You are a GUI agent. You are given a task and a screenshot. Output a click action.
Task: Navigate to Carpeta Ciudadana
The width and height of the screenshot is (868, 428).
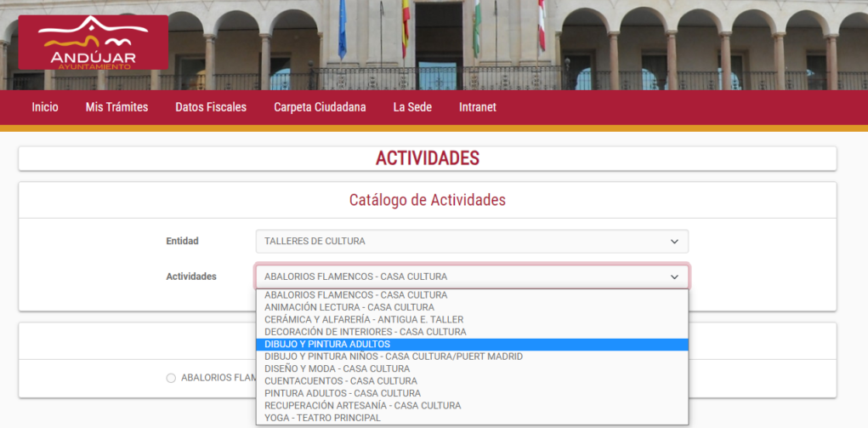pyautogui.click(x=320, y=107)
